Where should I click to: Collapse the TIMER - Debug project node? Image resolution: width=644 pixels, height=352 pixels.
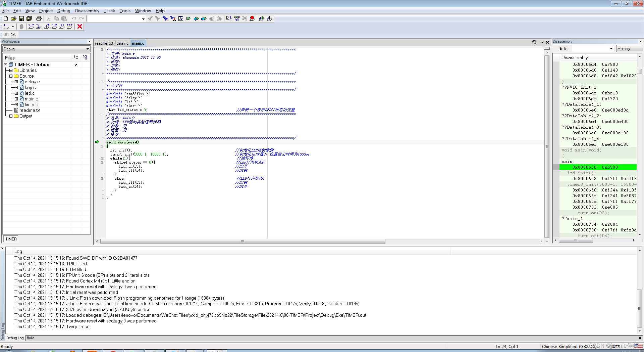[6, 65]
